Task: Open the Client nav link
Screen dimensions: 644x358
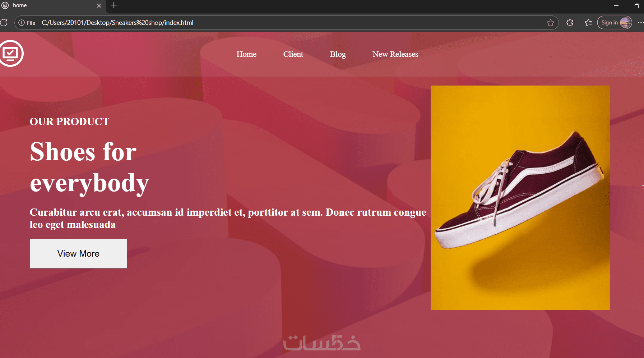Action: click(293, 54)
